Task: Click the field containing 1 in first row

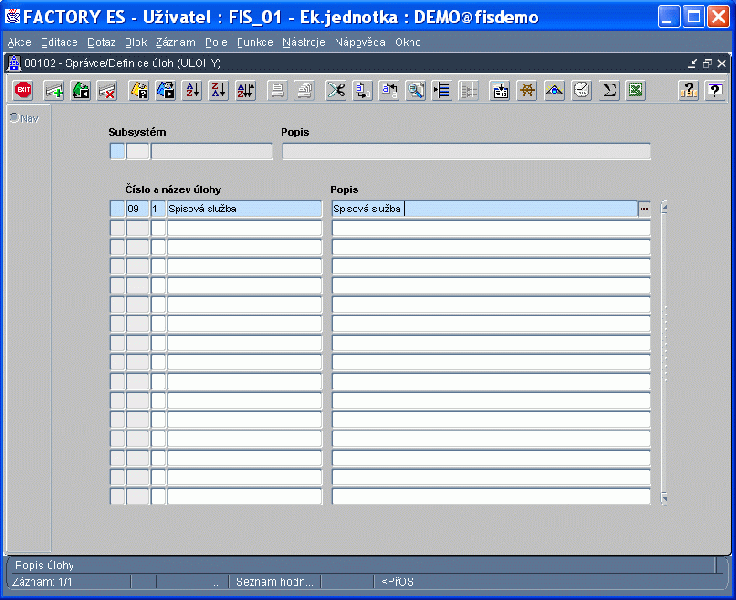Action: pyautogui.click(x=158, y=208)
